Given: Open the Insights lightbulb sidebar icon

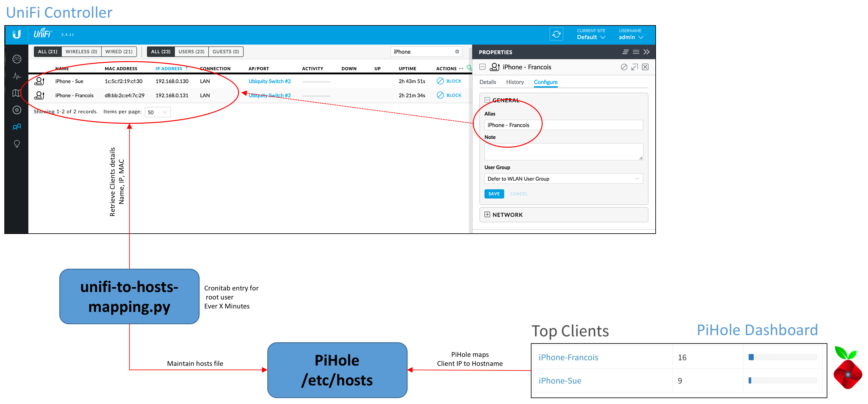Looking at the screenshot, I should [x=17, y=144].
